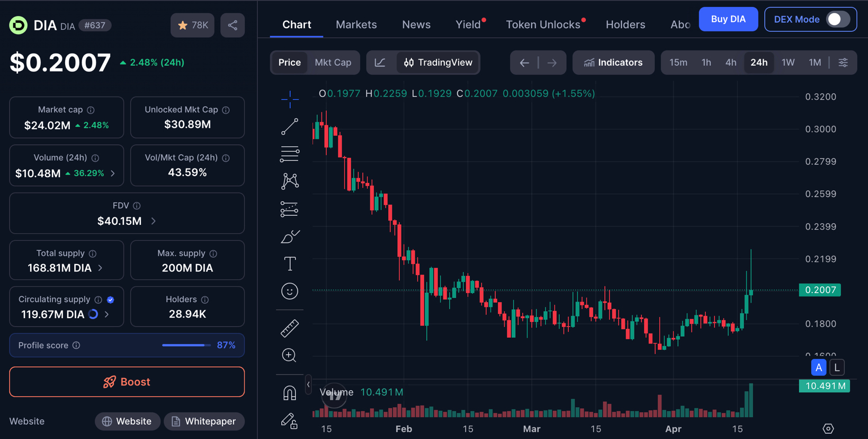Open the News tab
This screenshot has height=439, width=868.
[416, 25]
